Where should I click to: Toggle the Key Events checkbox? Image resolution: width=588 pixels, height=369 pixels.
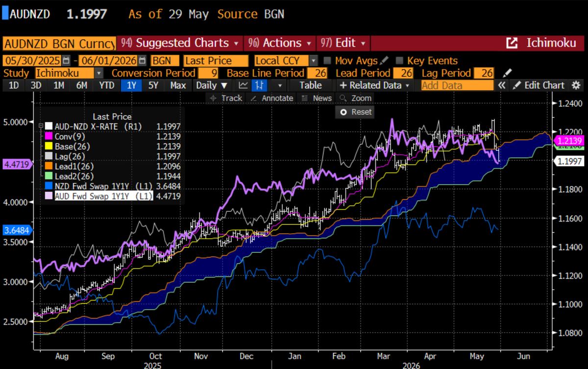tap(399, 61)
